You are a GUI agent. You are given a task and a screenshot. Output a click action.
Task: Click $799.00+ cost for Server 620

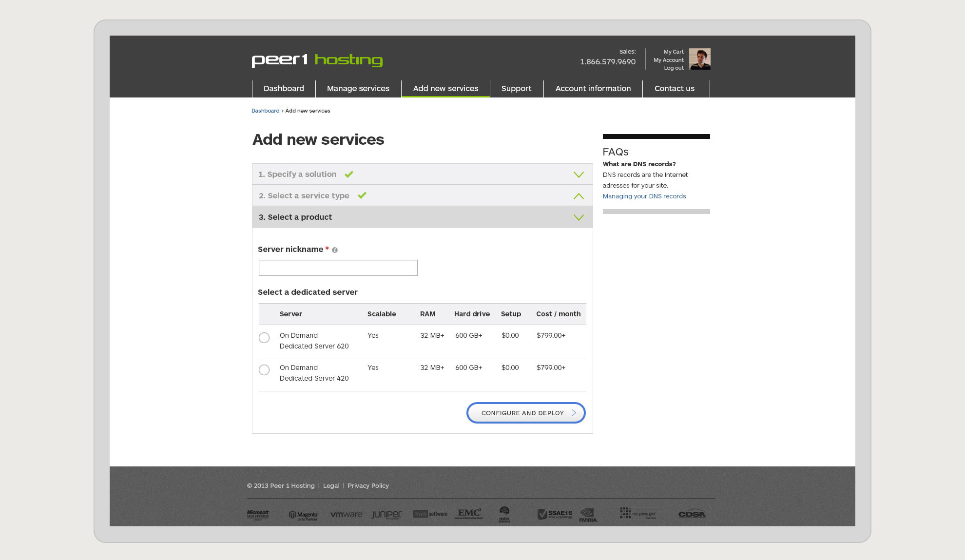click(x=551, y=335)
